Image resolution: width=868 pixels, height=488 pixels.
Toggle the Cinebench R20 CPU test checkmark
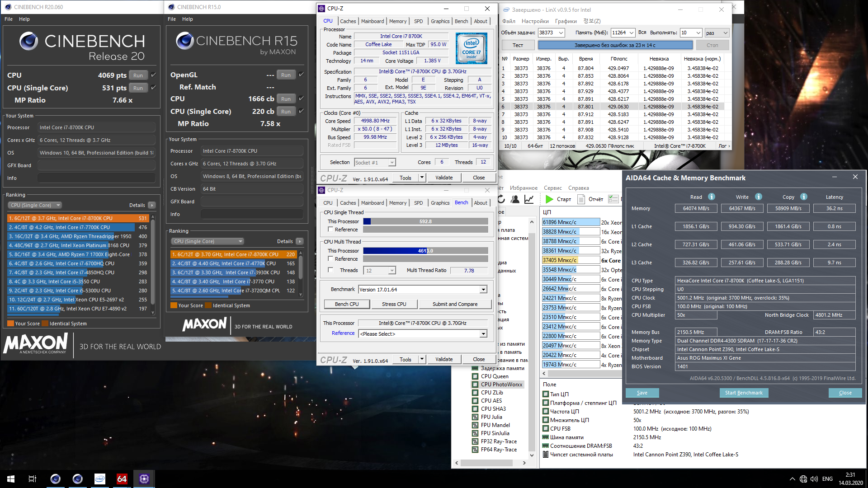pyautogui.click(x=153, y=75)
